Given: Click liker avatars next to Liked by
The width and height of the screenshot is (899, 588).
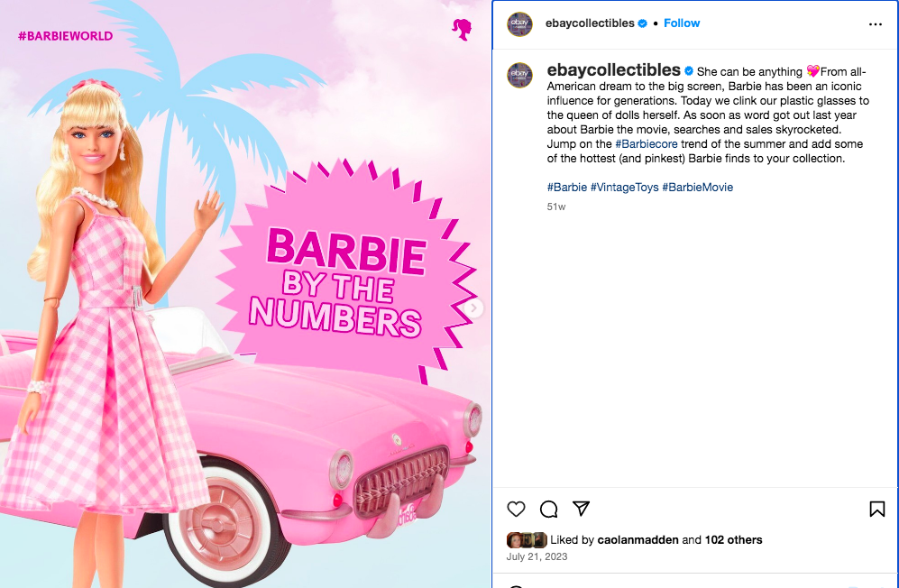Looking at the screenshot, I should 527,540.
